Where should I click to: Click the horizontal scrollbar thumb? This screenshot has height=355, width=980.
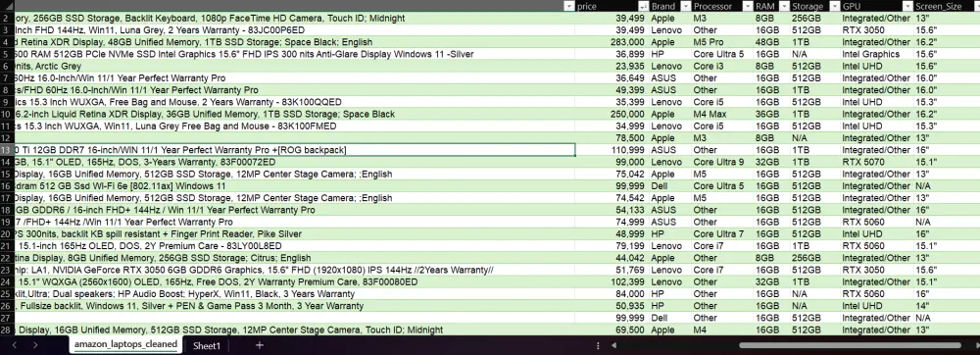pyautogui.click(x=850, y=345)
